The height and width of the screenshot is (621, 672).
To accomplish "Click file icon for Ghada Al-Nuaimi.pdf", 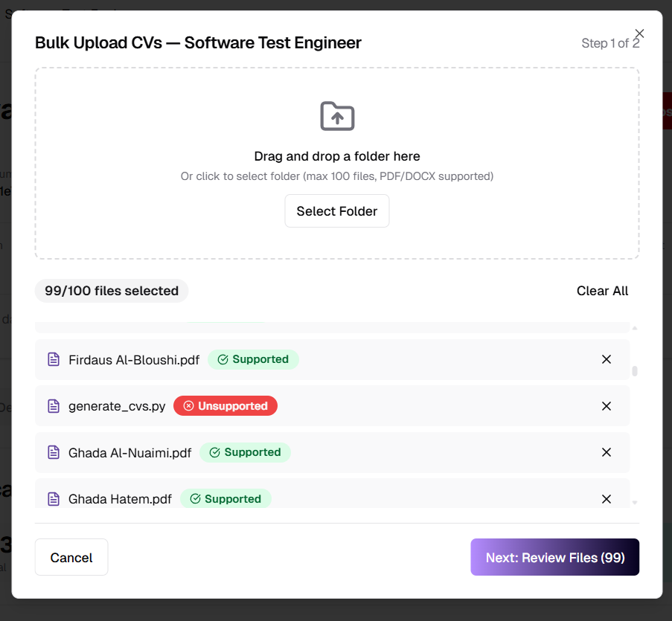I will pos(54,453).
